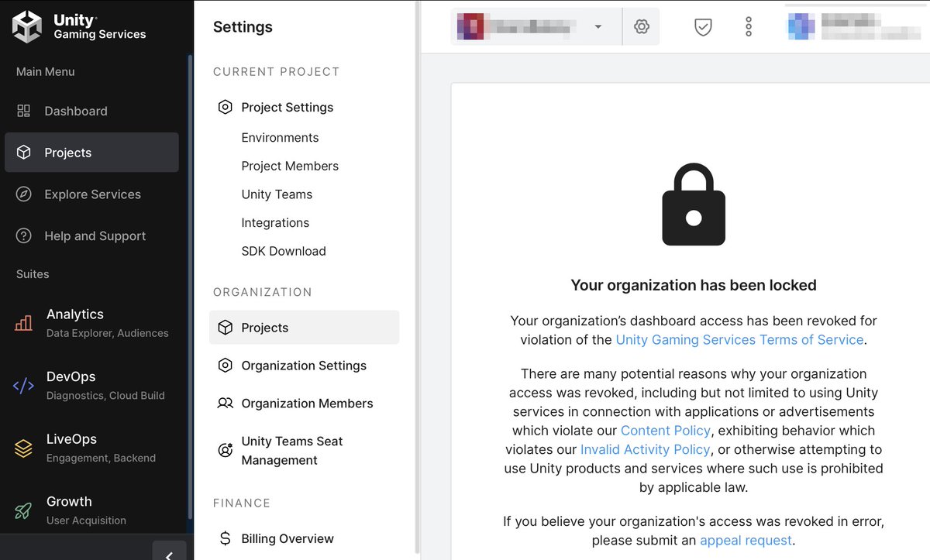930x560 pixels.
Task: Click the DevOps suite label
Action: [x=71, y=377]
